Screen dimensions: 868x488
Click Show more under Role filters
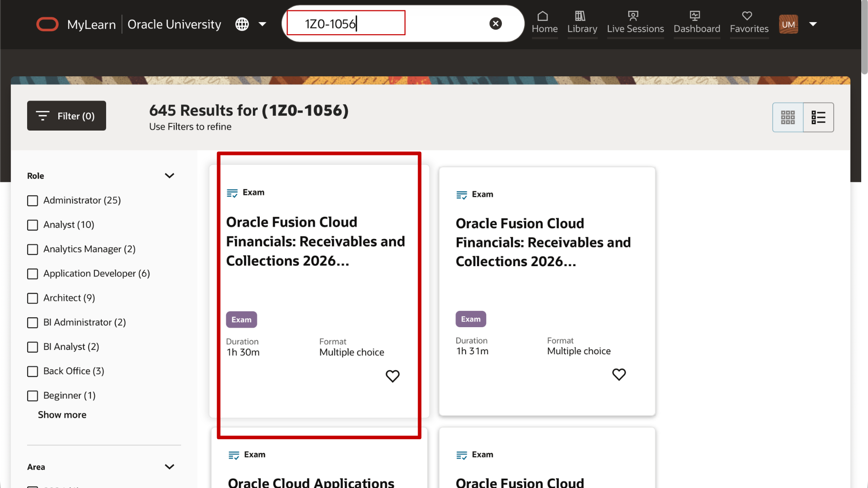(x=62, y=414)
